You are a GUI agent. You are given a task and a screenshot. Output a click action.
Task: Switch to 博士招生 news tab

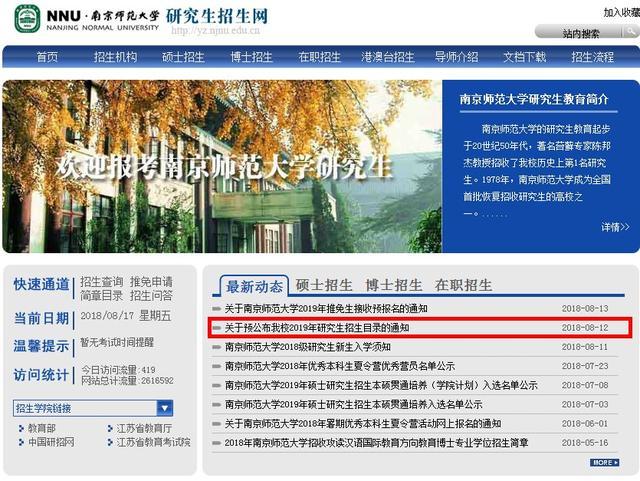[393, 285]
